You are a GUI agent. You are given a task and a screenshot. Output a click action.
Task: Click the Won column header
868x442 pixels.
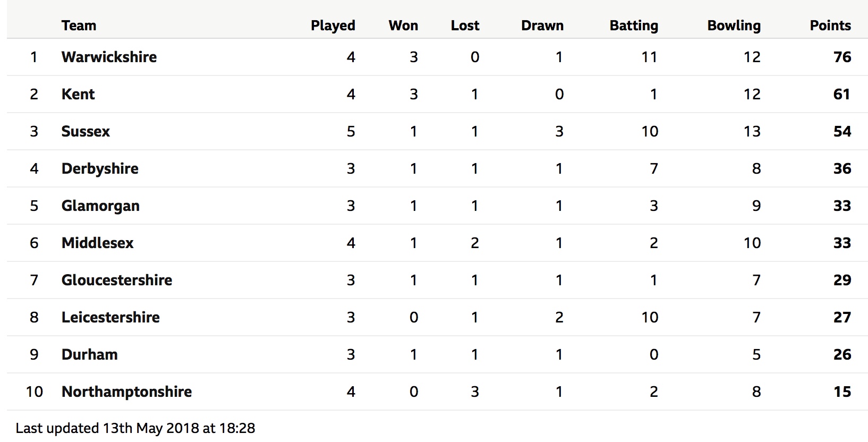click(403, 25)
